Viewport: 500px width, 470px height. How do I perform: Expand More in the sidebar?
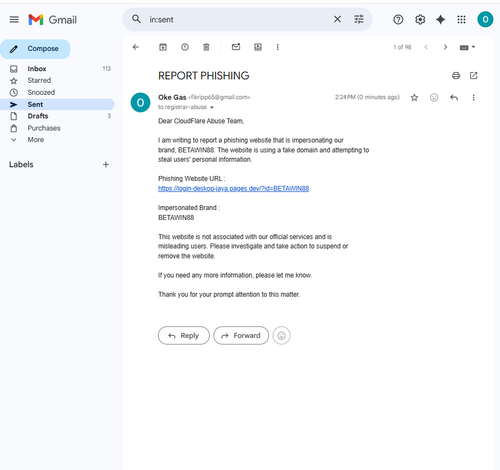[57, 140]
